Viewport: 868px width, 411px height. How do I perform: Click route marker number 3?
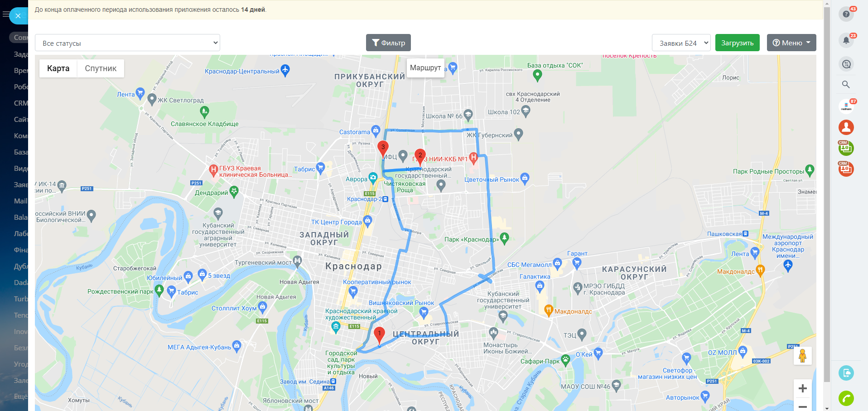(x=383, y=150)
